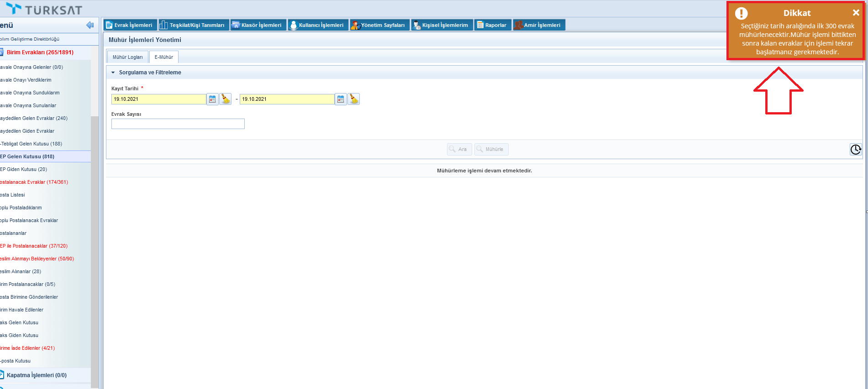Open Evrak İşlemleri menu
Screen dimensions: 868x389
(130, 25)
